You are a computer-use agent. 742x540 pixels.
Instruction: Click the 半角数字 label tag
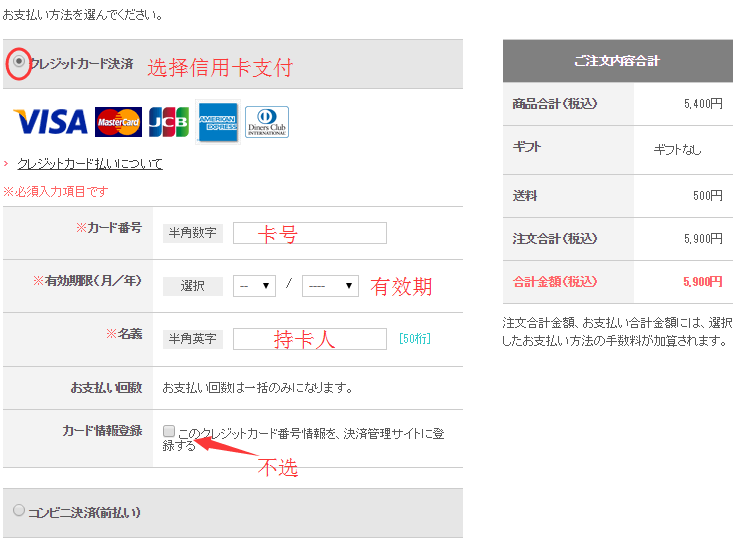pos(192,233)
